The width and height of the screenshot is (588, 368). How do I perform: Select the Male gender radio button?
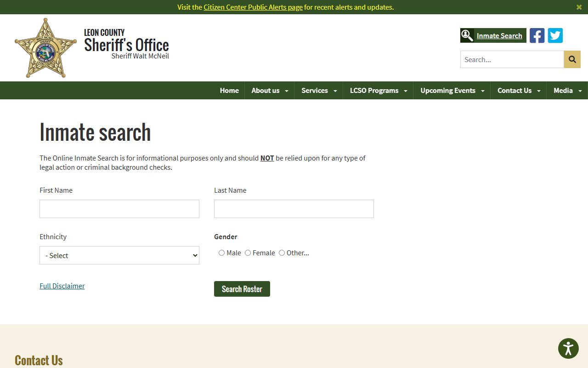click(x=221, y=253)
